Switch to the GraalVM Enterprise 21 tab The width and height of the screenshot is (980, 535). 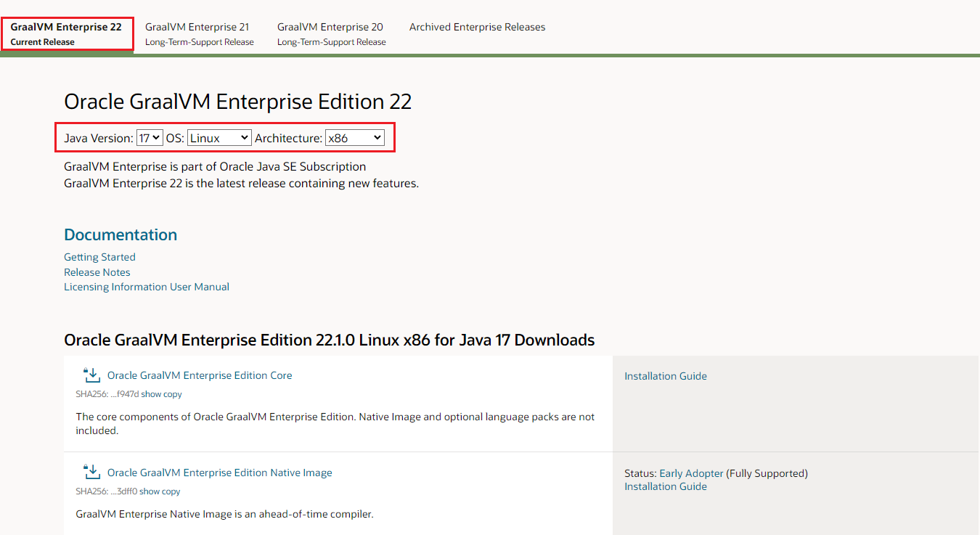pos(200,33)
